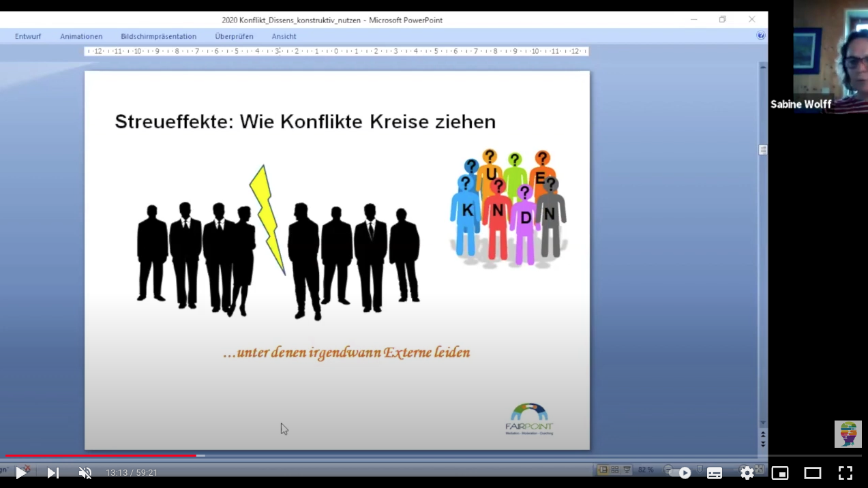
Task: Click the PowerPoint help question mark icon
Action: pyautogui.click(x=761, y=35)
